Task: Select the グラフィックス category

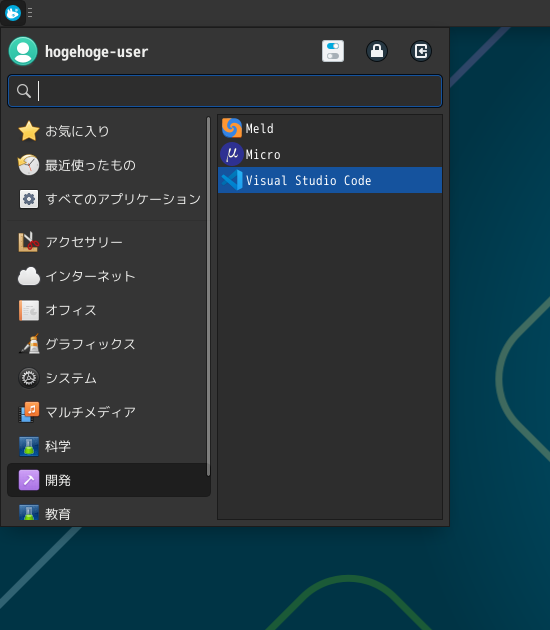Action: [x=107, y=344]
